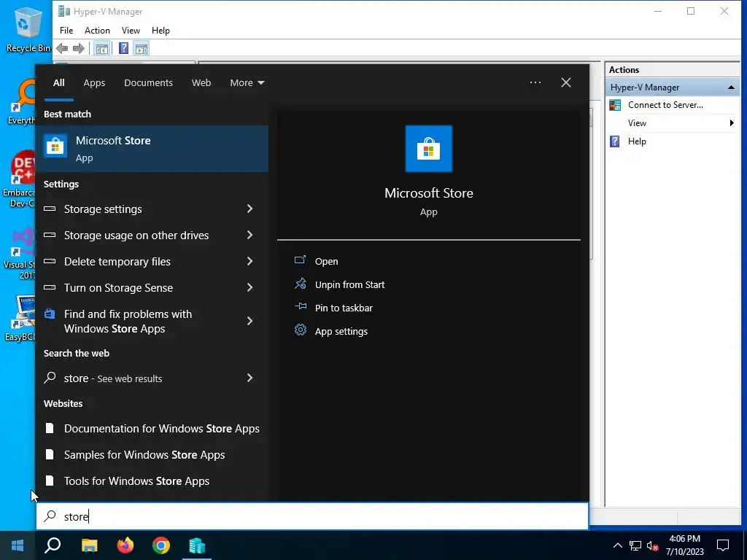Expand store web results arrow
Image resolution: width=747 pixels, height=560 pixels.
(x=249, y=378)
